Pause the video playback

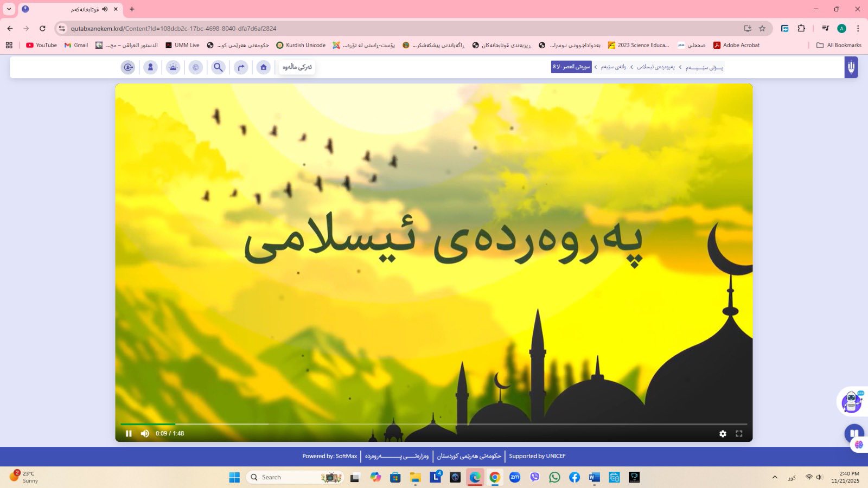tap(129, 433)
